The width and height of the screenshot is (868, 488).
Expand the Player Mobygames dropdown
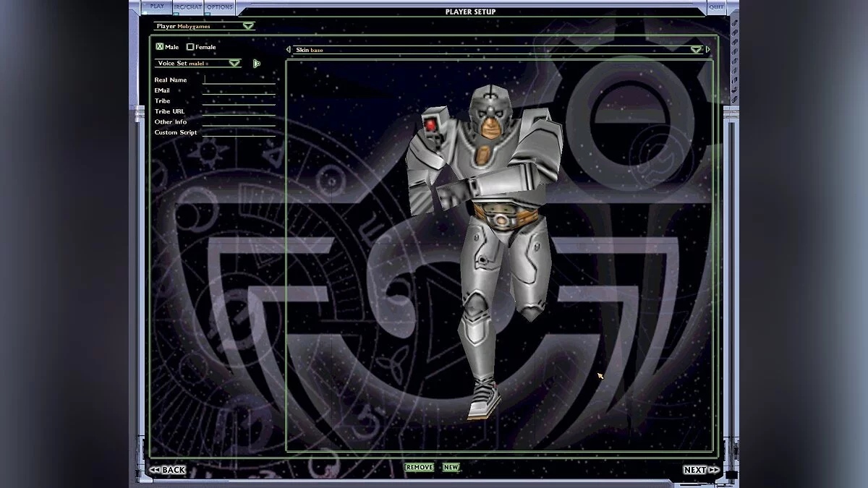click(x=205, y=26)
